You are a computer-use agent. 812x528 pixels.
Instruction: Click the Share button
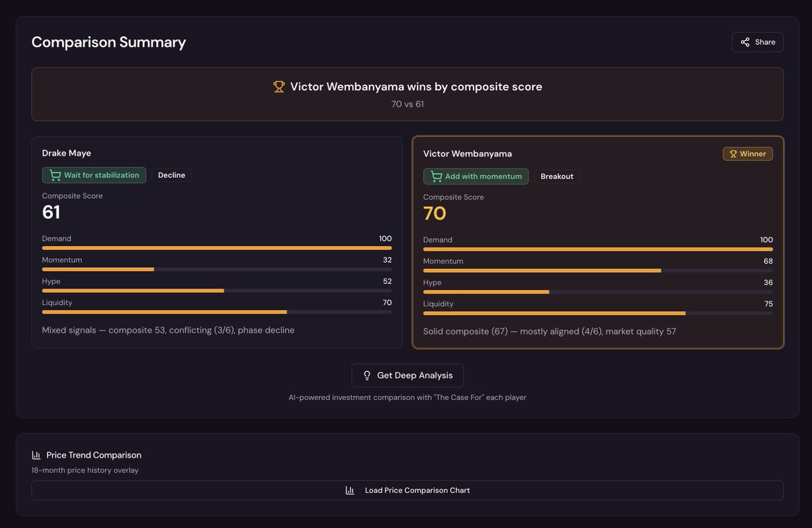[757, 42]
